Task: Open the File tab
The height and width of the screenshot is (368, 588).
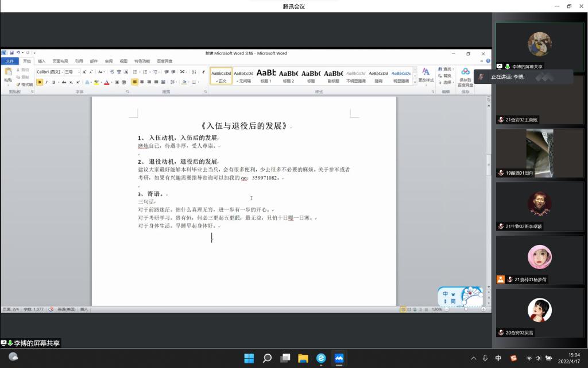Action: click(x=10, y=61)
